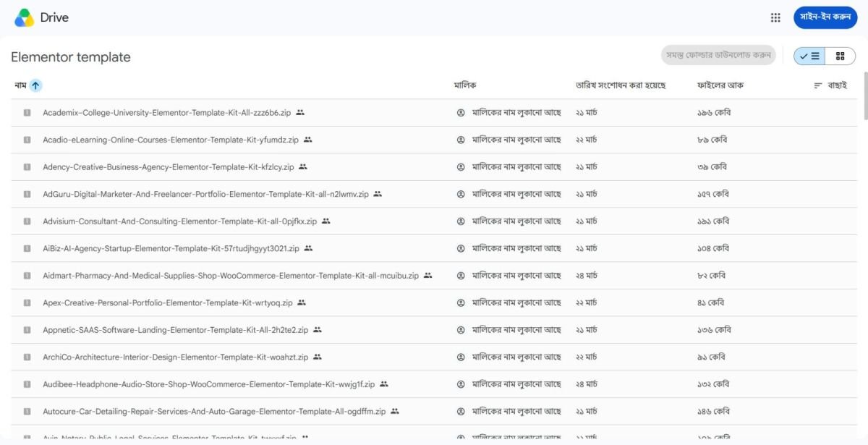Click the ফাইলের আক column header
868x445 pixels.
720,85
